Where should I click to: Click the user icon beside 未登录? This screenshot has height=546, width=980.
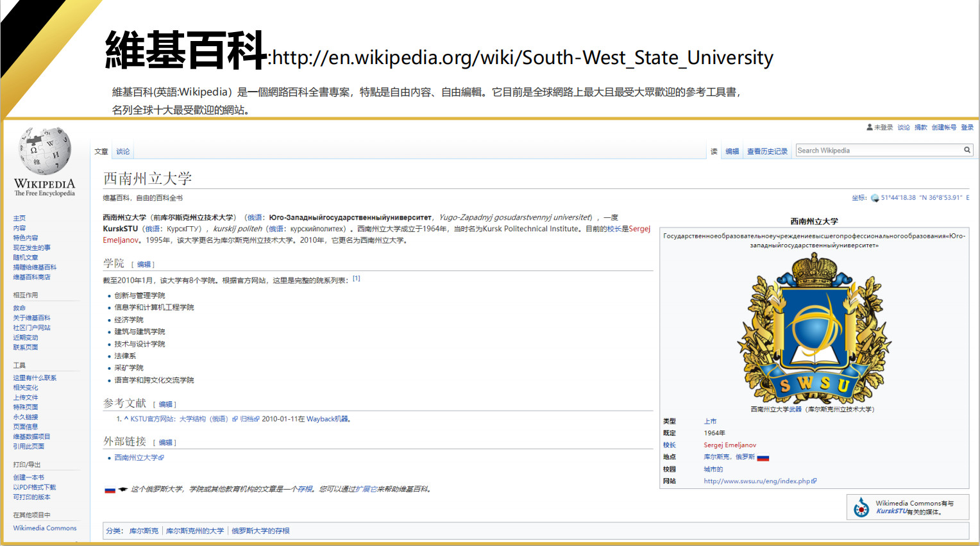pos(869,128)
